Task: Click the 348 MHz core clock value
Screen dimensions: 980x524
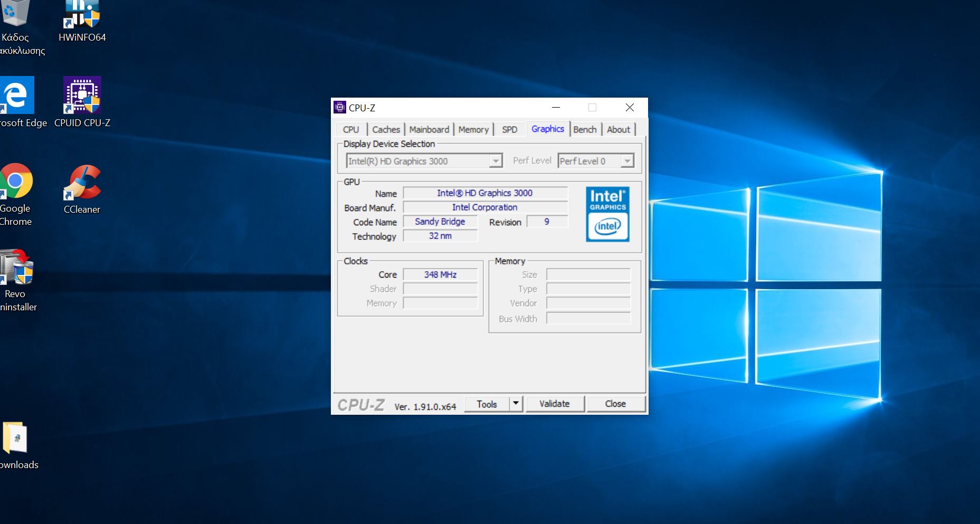Action: [440, 274]
